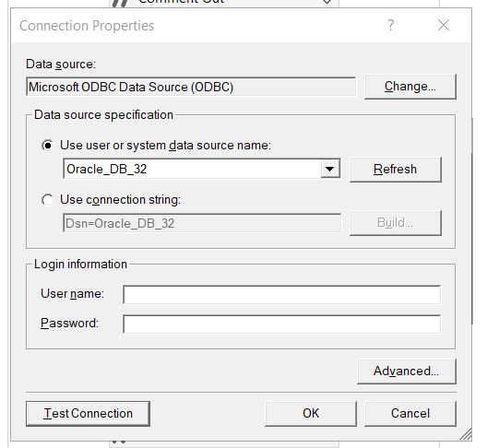Focus the Password input field
This screenshot has width=487, height=448.
coord(282,324)
